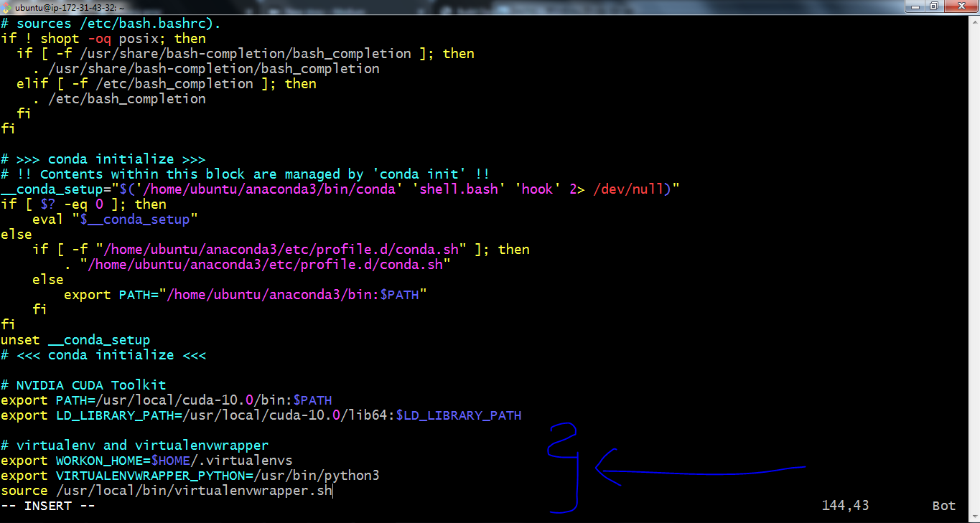This screenshot has height=523, width=980.
Task: Click the comment '# <<< conda initialize <<<'
Action: 103,355
